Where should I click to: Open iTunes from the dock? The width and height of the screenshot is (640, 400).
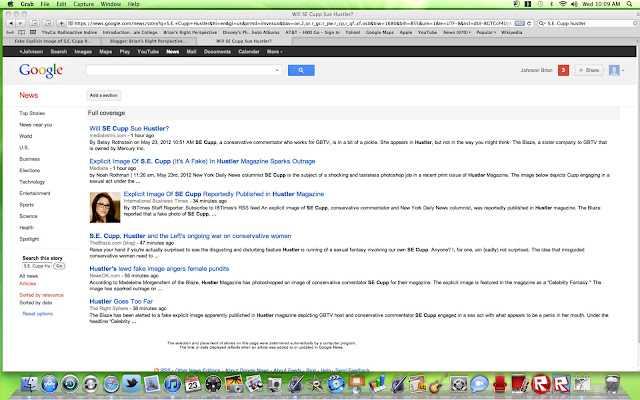pos(172,384)
